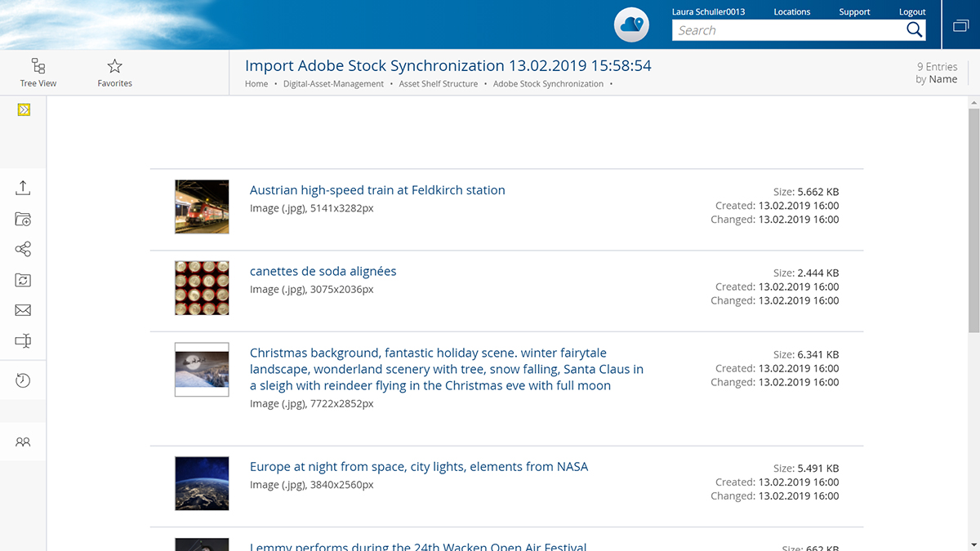Change sort order by Name
Image resolution: width=980 pixels, height=551 pixels.
(942, 79)
